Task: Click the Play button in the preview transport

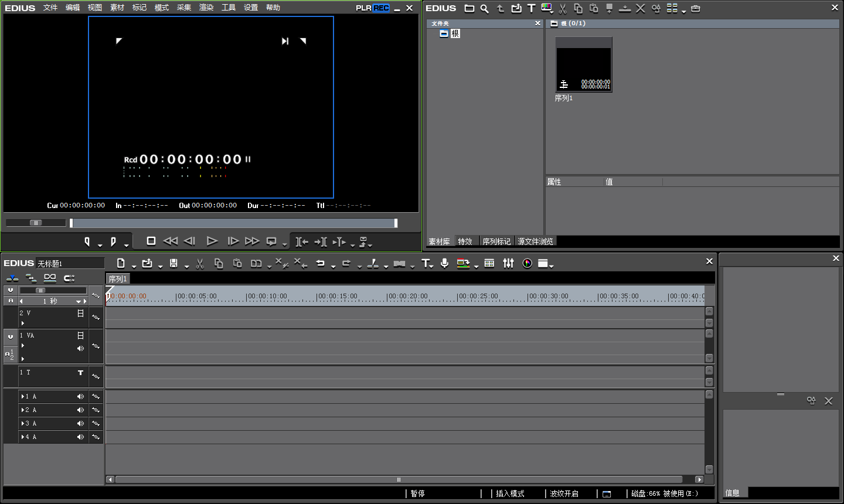Action: (x=212, y=241)
